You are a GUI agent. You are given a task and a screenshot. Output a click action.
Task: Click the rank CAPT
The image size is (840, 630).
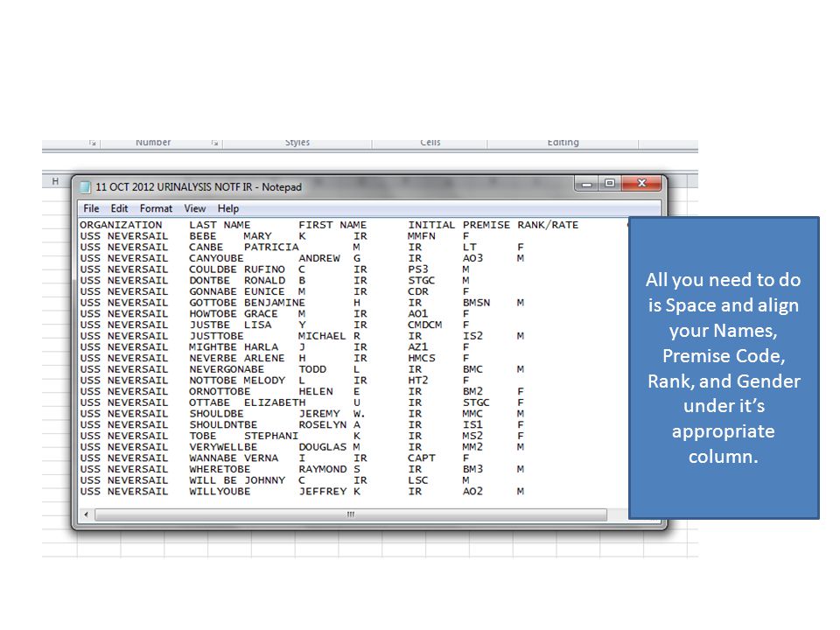422,458
